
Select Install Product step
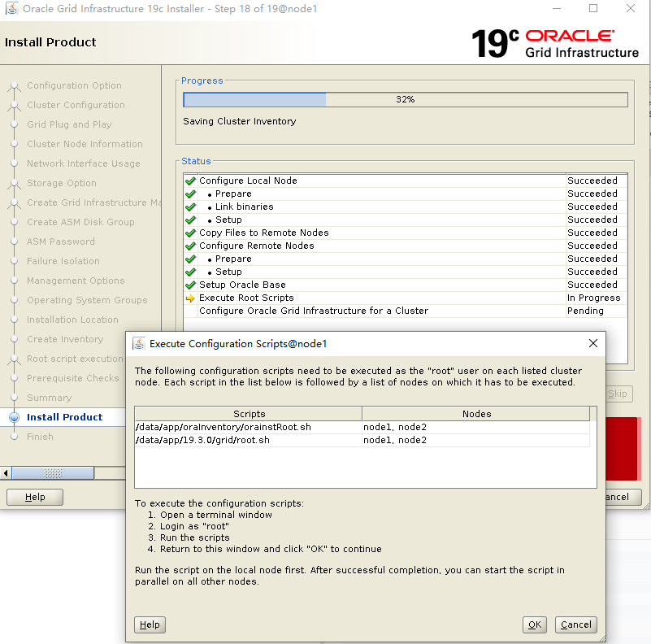pyautogui.click(x=64, y=417)
